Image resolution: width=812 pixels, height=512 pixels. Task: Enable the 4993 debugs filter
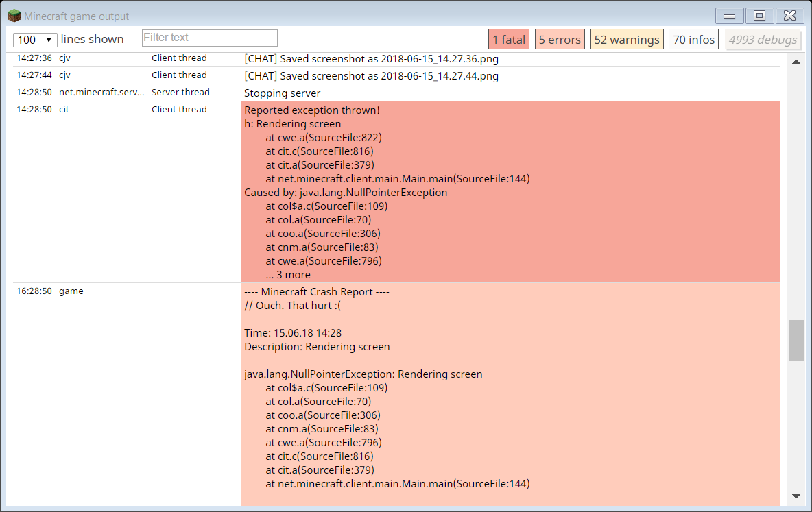(763, 39)
